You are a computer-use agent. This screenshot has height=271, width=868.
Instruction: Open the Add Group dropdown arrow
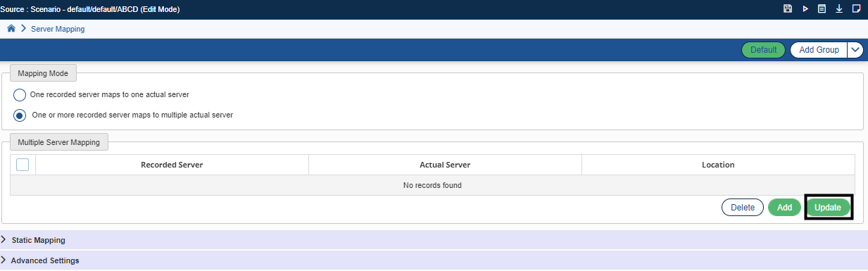(855, 50)
